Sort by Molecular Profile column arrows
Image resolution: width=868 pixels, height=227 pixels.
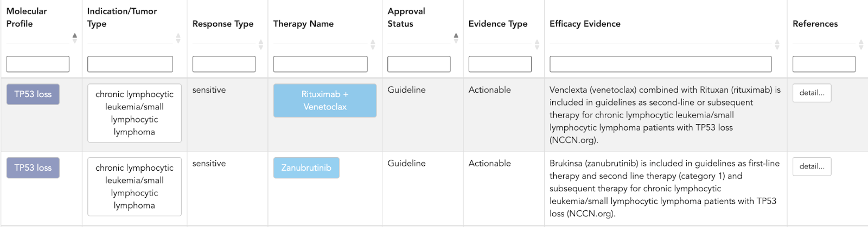click(74, 38)
